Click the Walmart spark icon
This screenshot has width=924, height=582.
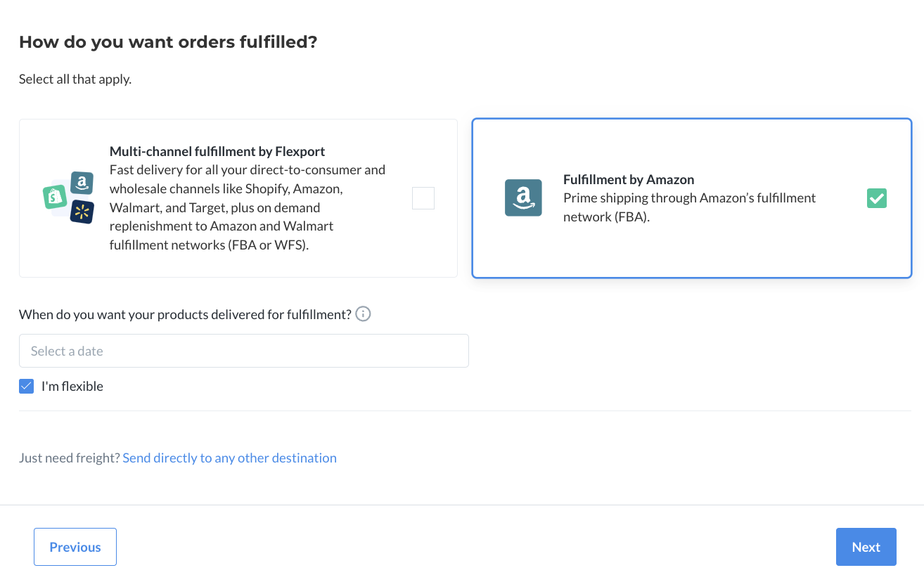[82, 212]
